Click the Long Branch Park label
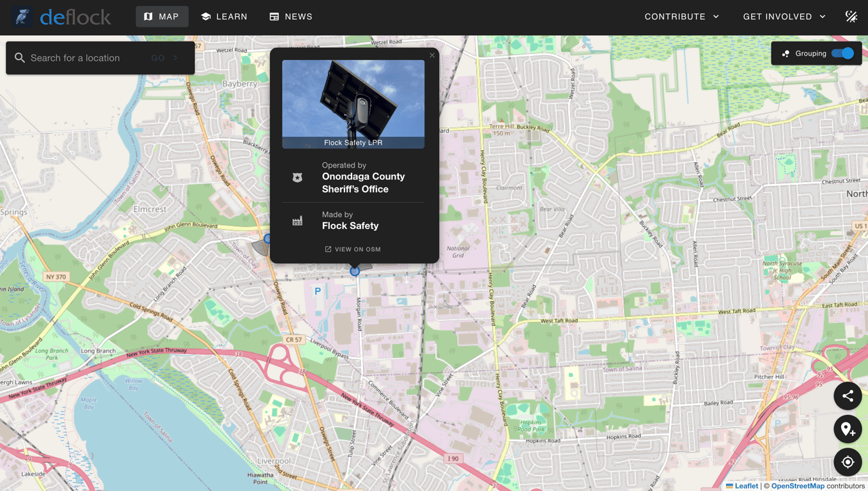 tap(52, 354)
